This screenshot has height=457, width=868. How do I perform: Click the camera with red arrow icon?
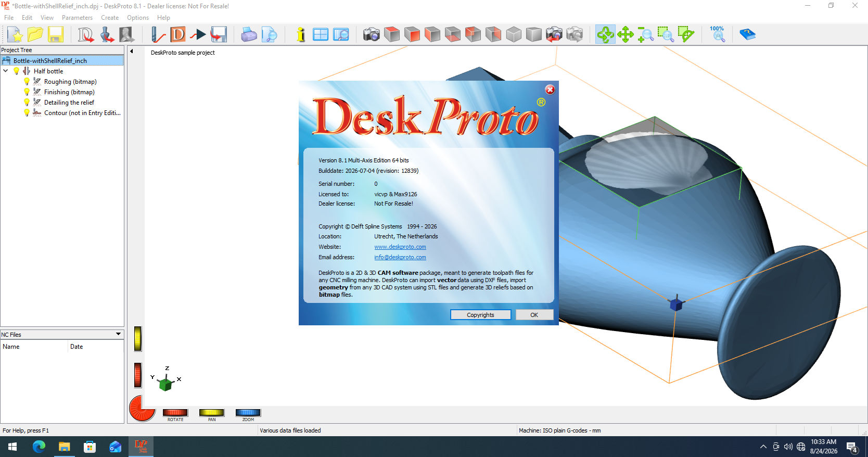pos(554,35)
